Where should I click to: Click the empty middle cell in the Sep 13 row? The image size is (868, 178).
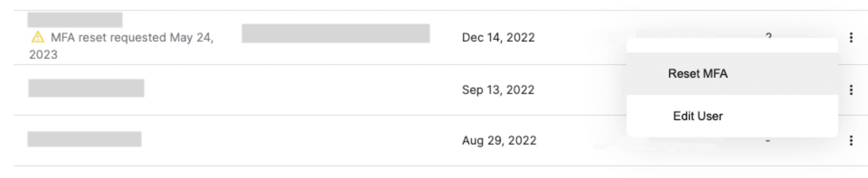335,90
